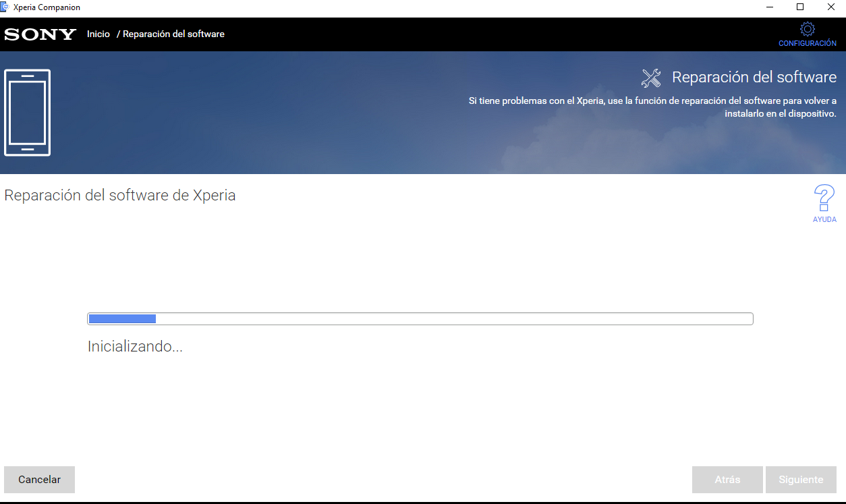Screen dimensions: 846x504
Task: Click the blue initialization progress bar
Action: (420, 319)
